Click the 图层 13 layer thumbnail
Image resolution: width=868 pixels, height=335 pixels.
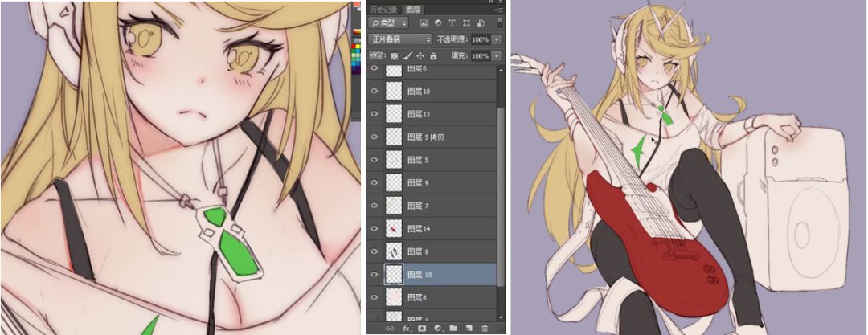coord(394,113)
